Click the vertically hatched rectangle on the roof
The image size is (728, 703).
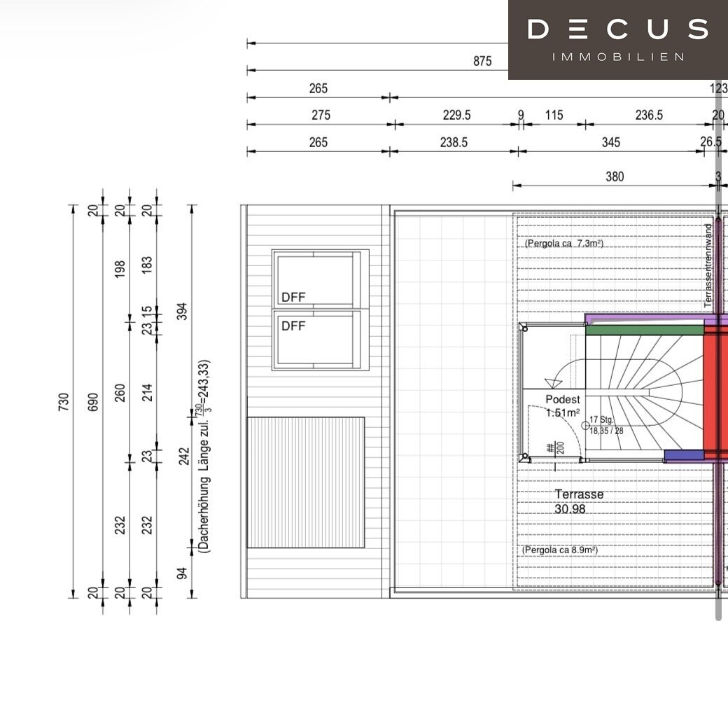click(x=305, y=482)
